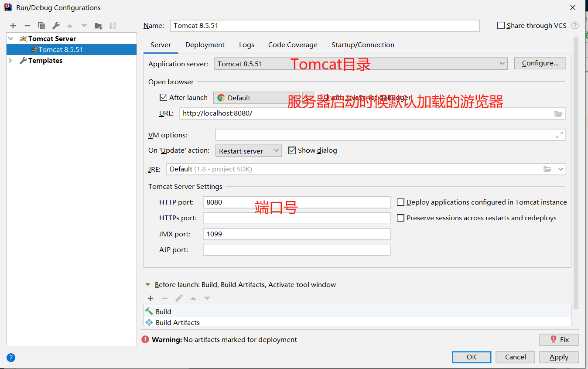The image size is (588, 369).
Task: Click the Fix button for the warning
Action: (559, 339)
